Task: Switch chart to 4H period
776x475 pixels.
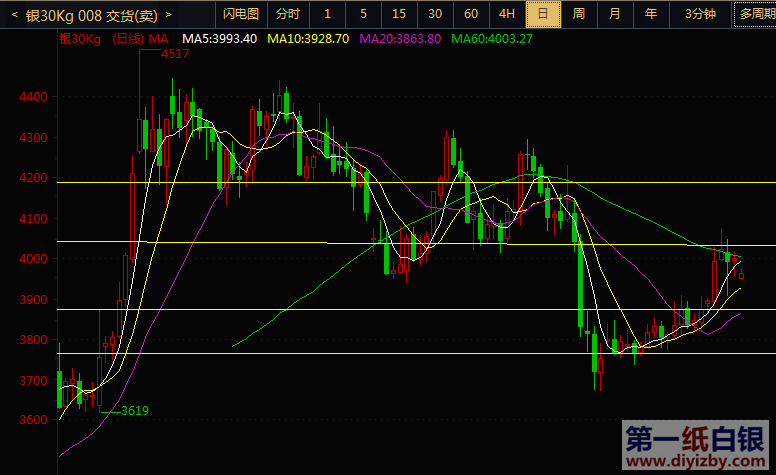Action: [507, 14]
